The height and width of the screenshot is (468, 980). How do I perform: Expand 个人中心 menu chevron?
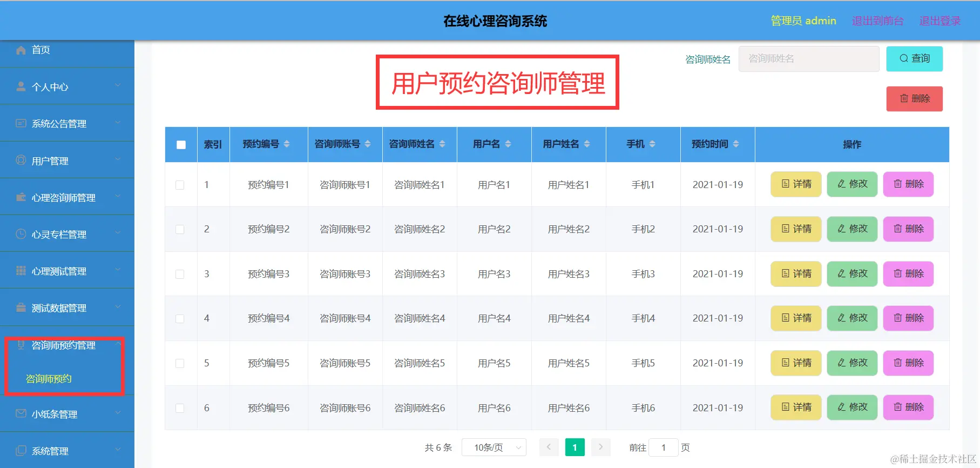[118, 85]
